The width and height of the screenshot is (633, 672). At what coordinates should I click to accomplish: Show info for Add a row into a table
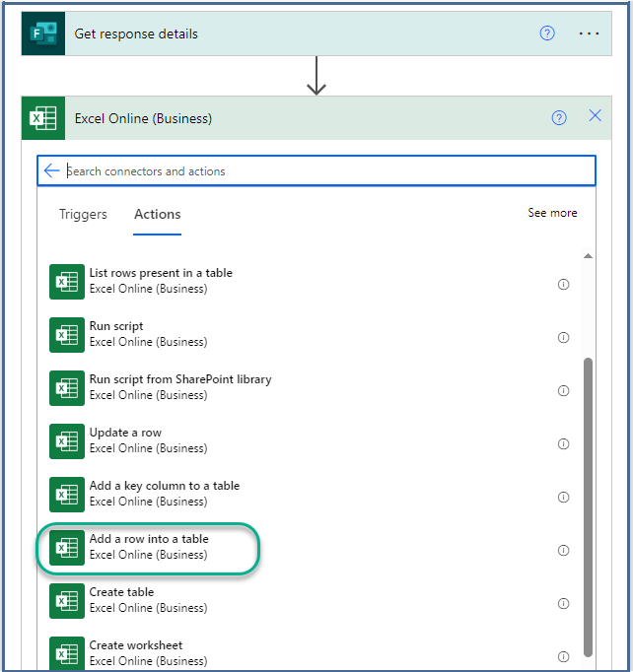tap(564, 550)
